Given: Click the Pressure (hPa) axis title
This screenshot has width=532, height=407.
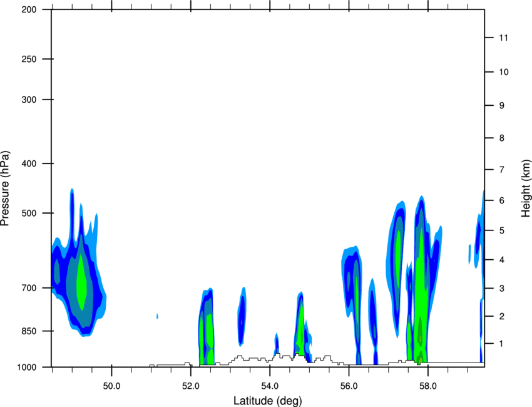Looking at the screenshot, I should [x=6, y=188].
